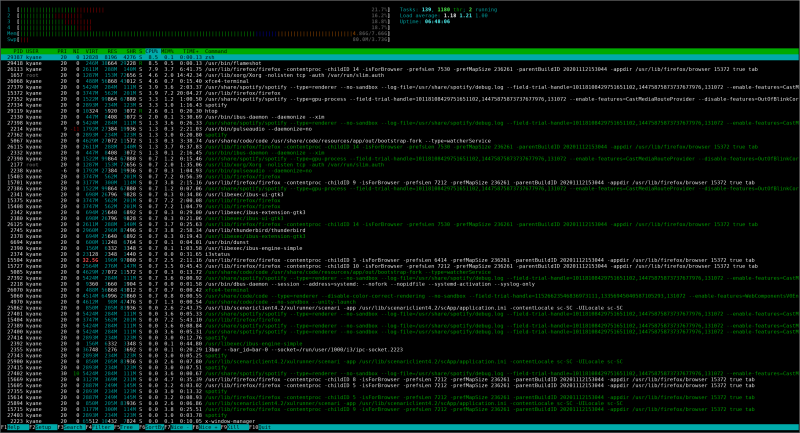Select ibus-daemon row with PID 2330
Image resolution: width=800 pixels, height=433 pixels.
[x=400, y=117]
